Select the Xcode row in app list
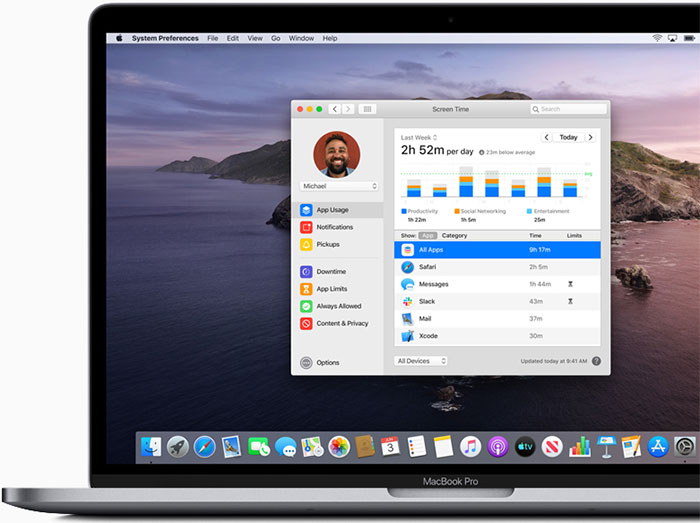700x523 pixels. pos(497,336)
